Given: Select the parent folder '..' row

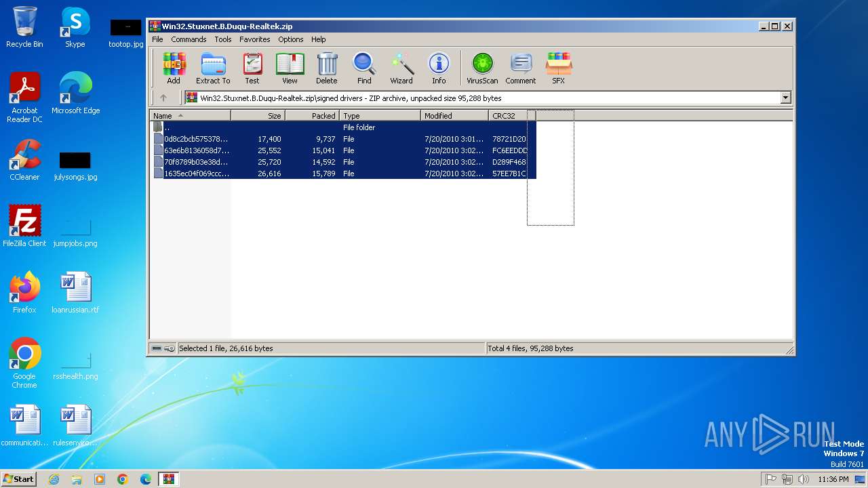Looking at the screenshot, I should tap(342, 127).
